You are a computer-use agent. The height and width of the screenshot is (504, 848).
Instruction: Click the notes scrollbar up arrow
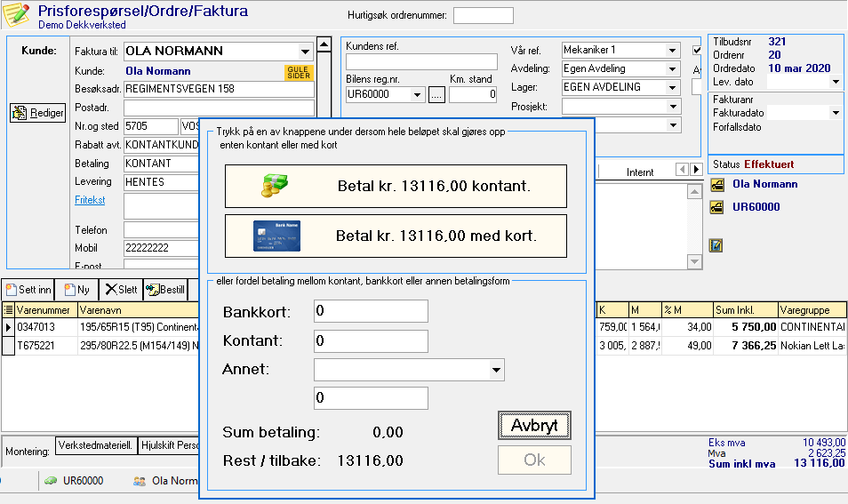[694, 191]
